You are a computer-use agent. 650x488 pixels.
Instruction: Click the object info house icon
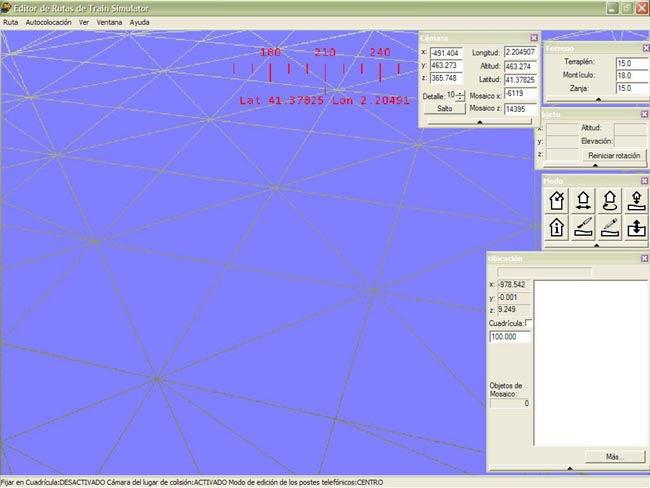(556, 228)
